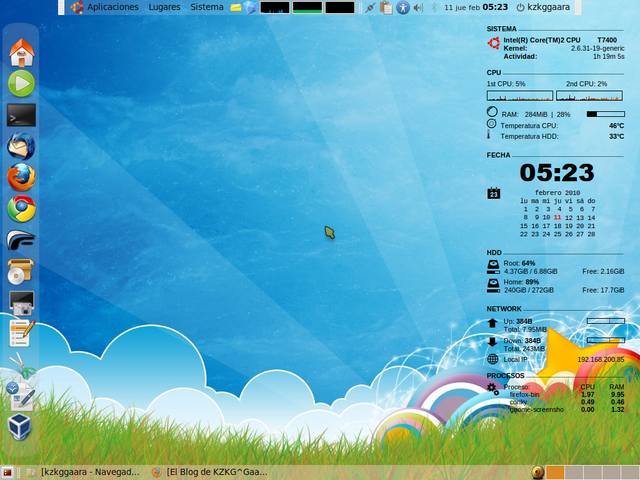Viewport: 640px width, 480px height.
Task: Click the CPU temperature value 46°C
Action: tap(616, 126)
